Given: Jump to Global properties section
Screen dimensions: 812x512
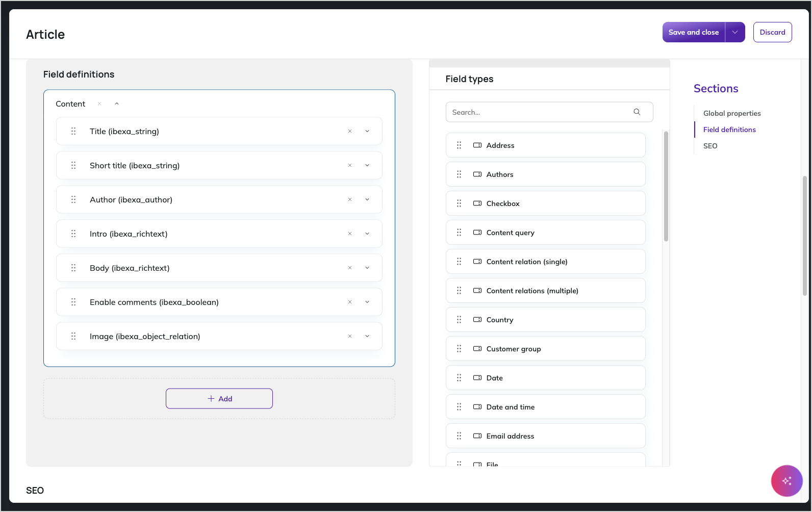Looking at the screenshot, I should coord(732,113).
